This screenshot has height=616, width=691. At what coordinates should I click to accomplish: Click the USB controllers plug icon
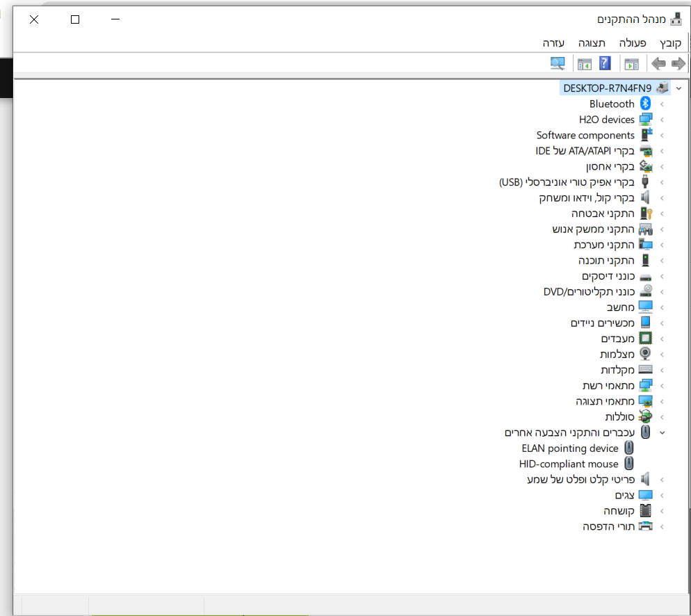tap(645, 181)
